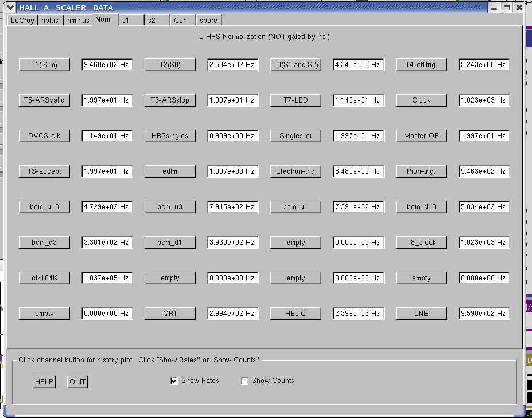Open the spare tab
This screenshot has height=418, width=532.
click(x=209, y=20)
